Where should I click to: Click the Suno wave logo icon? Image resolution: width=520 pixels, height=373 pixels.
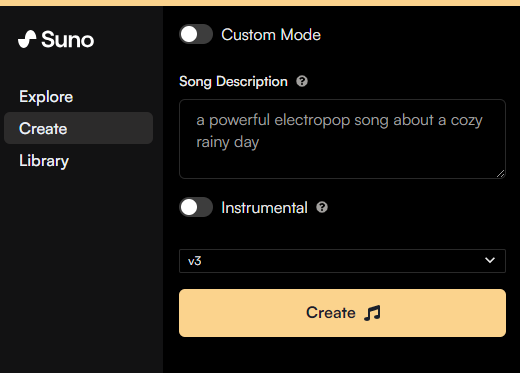(27, 39)
